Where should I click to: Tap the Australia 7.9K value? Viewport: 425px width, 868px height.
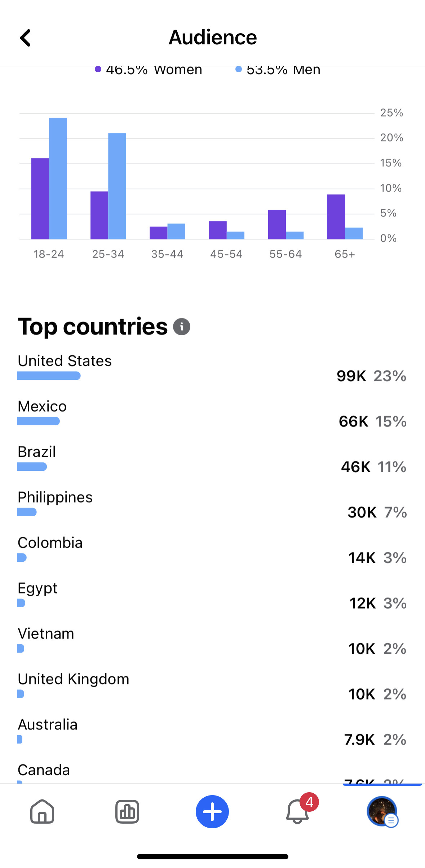click(x=359, y=740)
